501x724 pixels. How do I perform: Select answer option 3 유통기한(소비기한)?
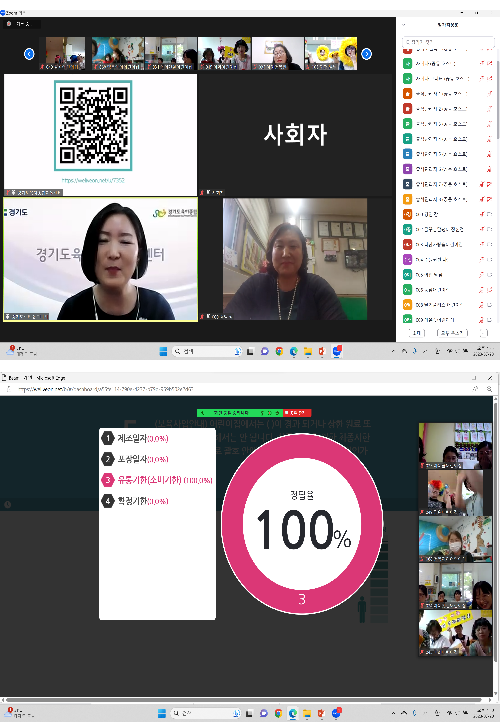pyautogui.click(x=157, y=480)
